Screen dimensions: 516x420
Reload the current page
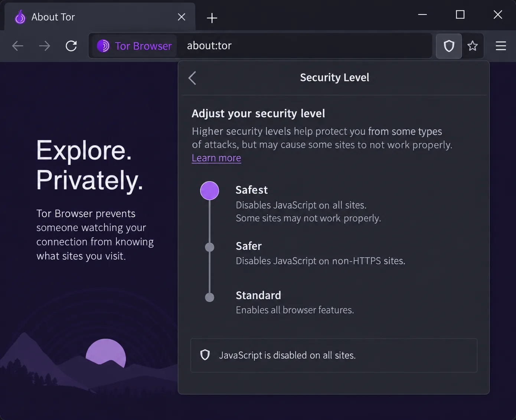pos(71,46)
